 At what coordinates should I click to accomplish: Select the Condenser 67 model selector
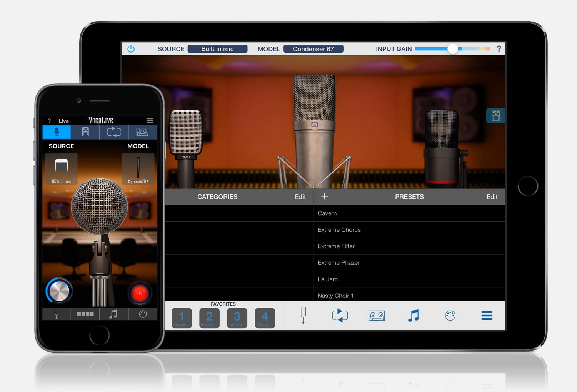(314, 49)
